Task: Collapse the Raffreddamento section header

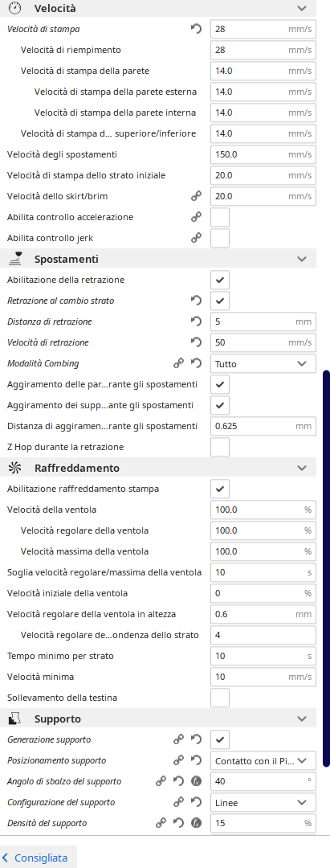Action: pos(302,468)
